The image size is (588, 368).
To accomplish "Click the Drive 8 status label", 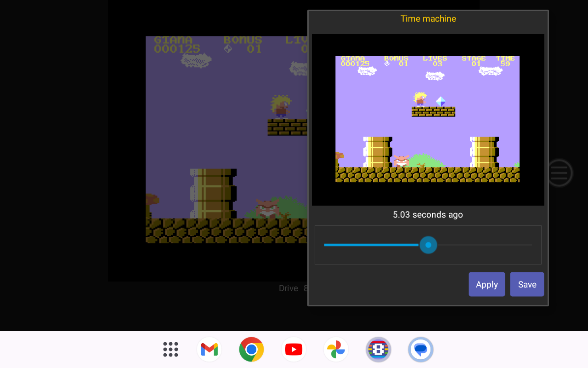I will 293,288.
